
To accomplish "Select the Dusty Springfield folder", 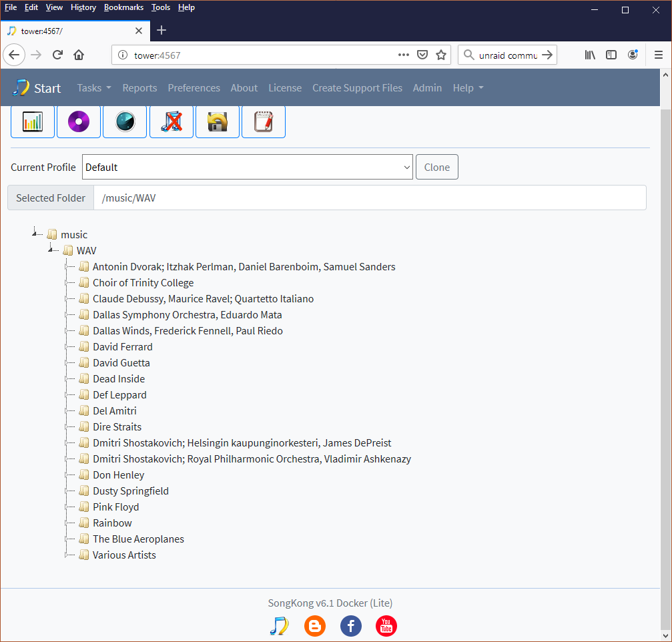I will [131, 491].
